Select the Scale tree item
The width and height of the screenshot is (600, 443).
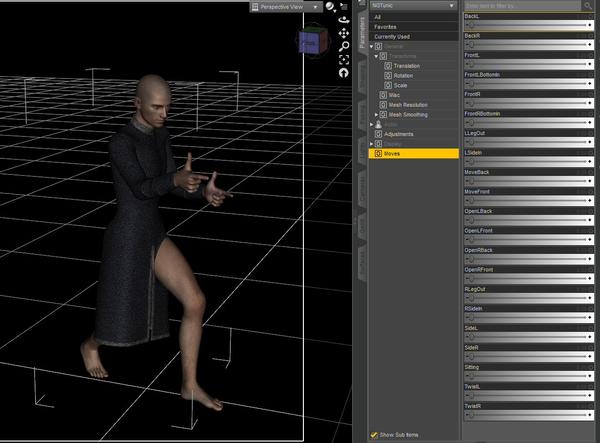(x=400, y=85)
